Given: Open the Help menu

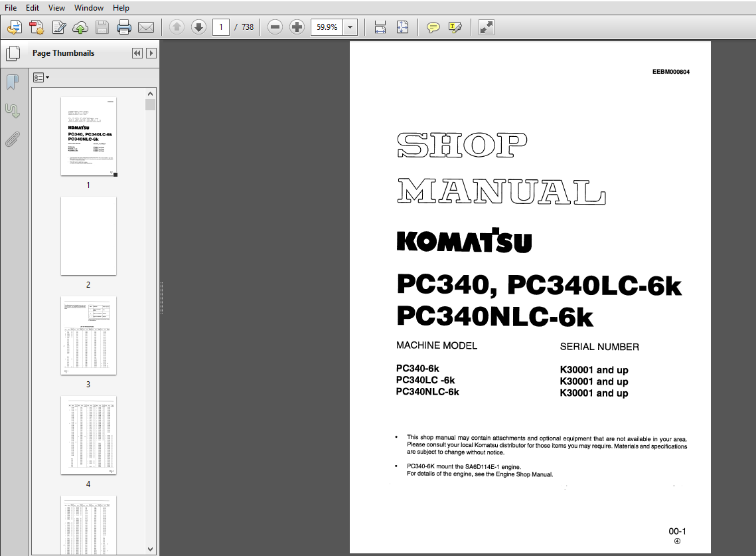Looking at the screenshot, I should click(x=121, y=8).
